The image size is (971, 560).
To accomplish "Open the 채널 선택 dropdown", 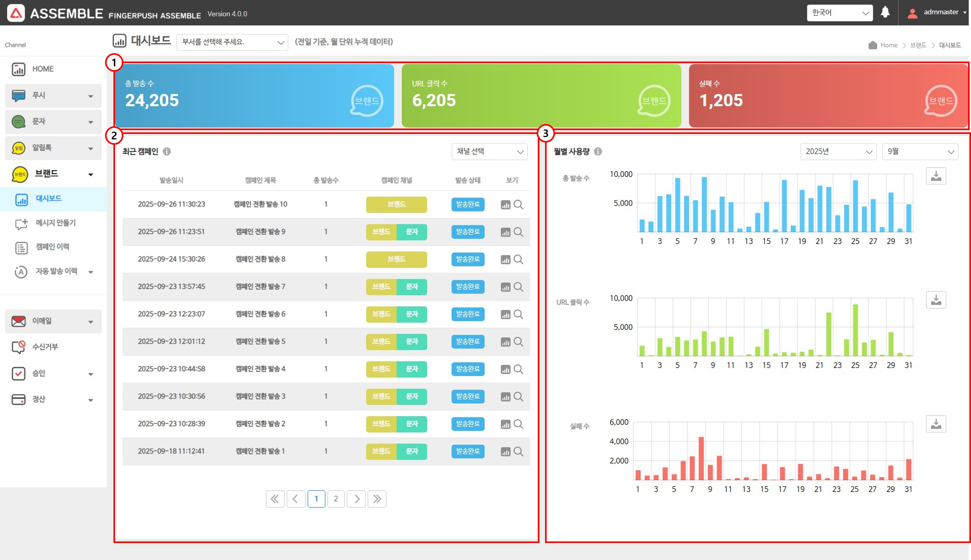I will tap(489, 152).
